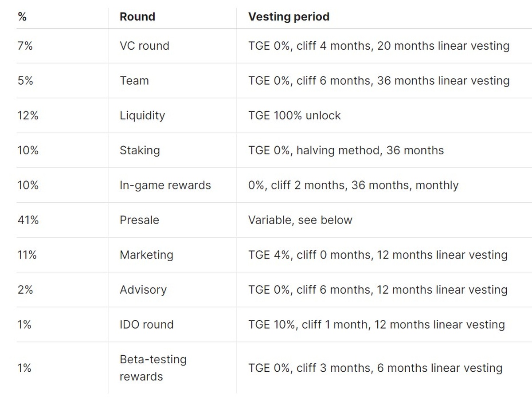532x397 pixels.
Task: Select the halving method vesting text
Action: point(346,150)
